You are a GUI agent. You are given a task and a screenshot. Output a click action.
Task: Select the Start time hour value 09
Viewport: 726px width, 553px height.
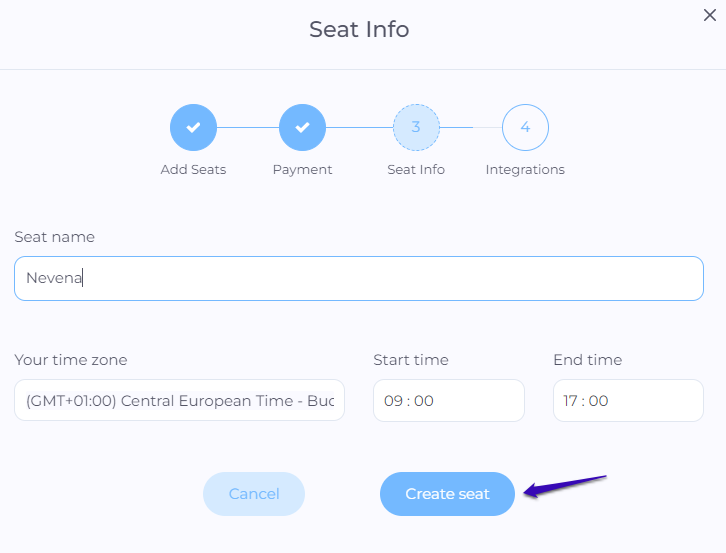pos(393,401)
